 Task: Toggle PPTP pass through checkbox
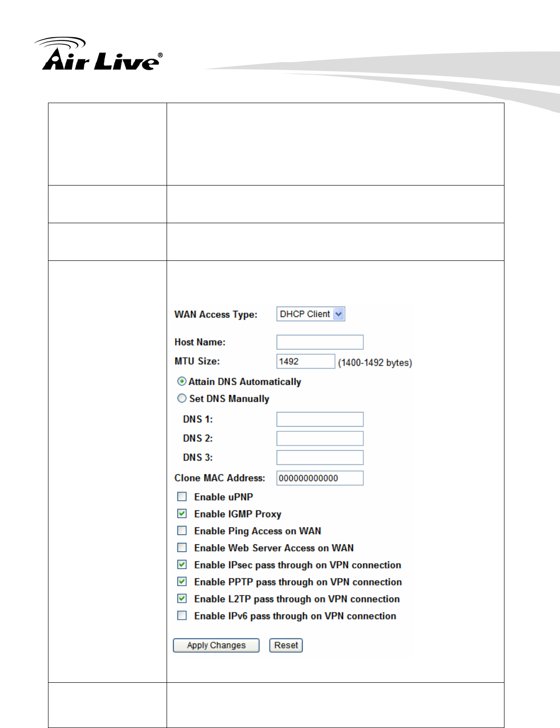[x=182, y=581]
